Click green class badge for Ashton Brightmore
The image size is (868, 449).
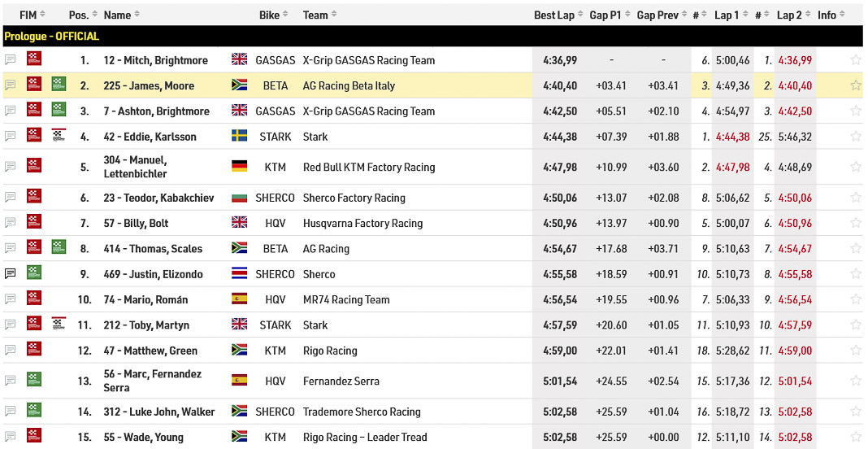[x=59, y=109]
